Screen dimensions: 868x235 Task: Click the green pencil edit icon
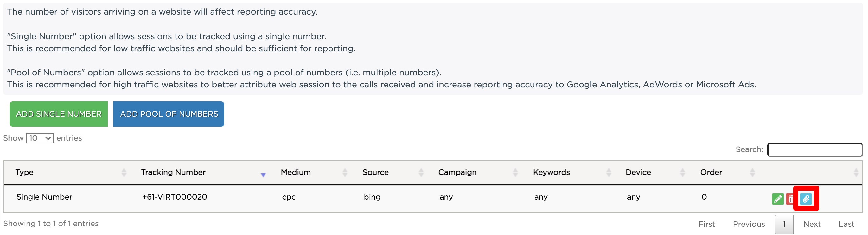777,199
